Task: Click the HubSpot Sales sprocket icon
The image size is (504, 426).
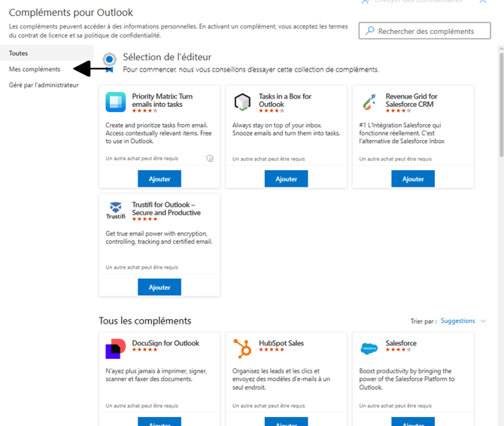Action: 242,348
